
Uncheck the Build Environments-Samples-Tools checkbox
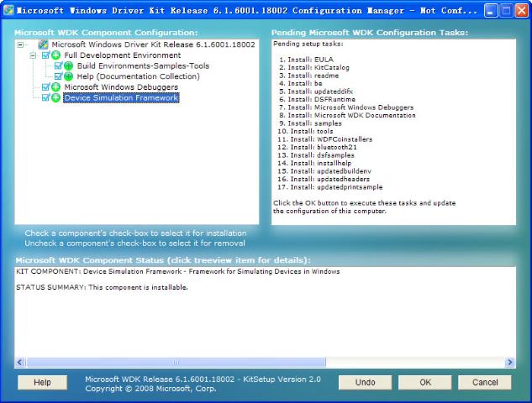pyautogui.click(x=58, y=65)
